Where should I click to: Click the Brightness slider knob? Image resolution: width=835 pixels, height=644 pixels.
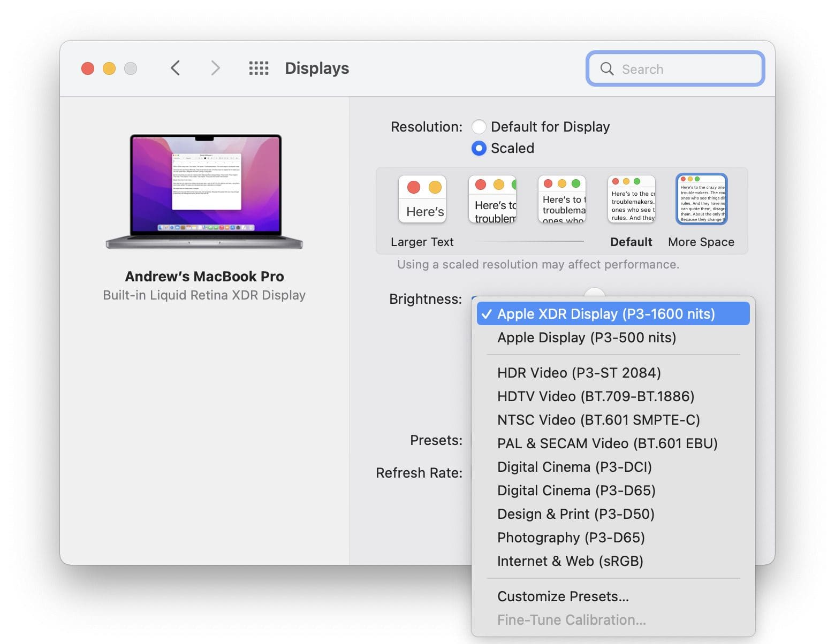point(595,292)
